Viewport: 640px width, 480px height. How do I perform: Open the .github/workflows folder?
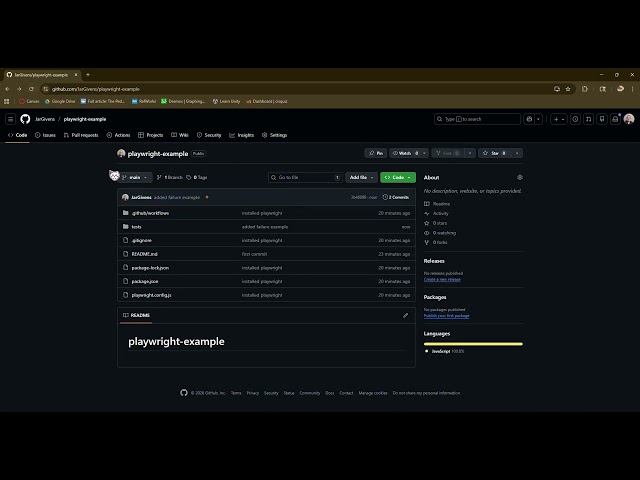point(150,213)
